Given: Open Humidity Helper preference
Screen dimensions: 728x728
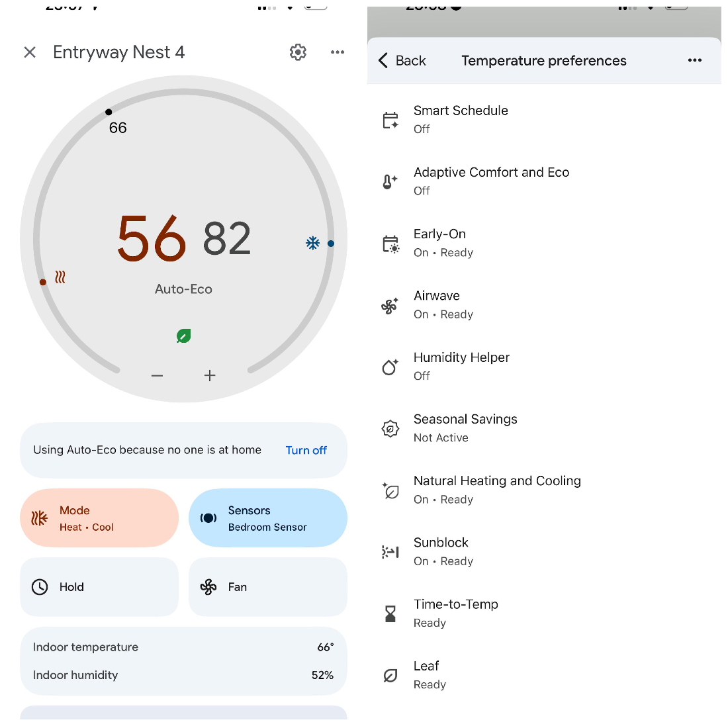Looking at the screenshot, I should pos(461,366).
